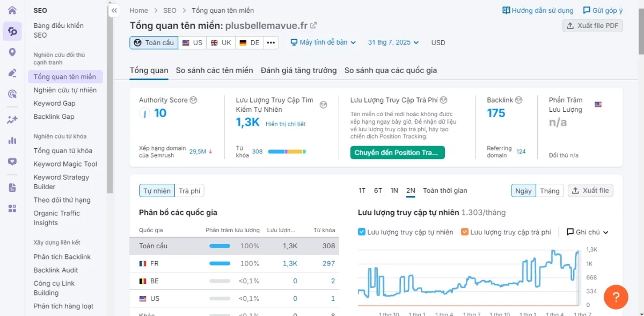Click the info icon beside Lưu Lượng Truy Cập Tìm Kiếm Tự Nhiên
This screenshot has width=644, height=316.
(x=323, y=105)
